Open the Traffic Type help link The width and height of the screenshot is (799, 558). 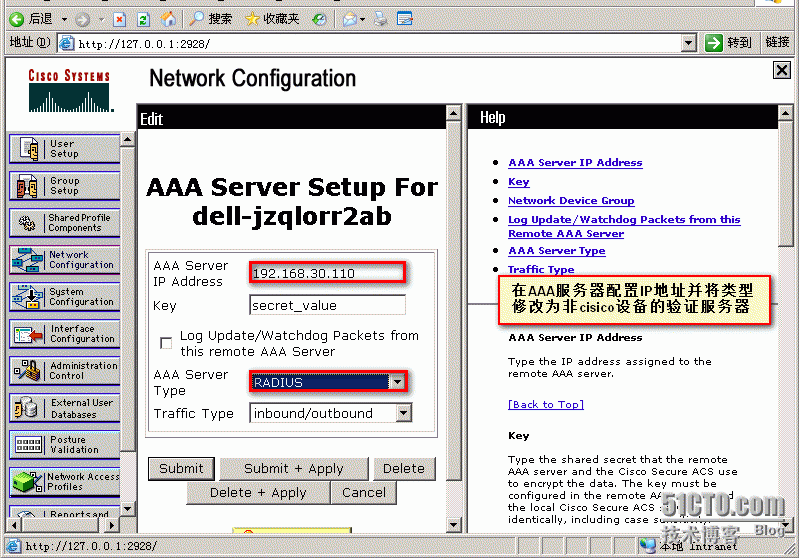[541, 269]
